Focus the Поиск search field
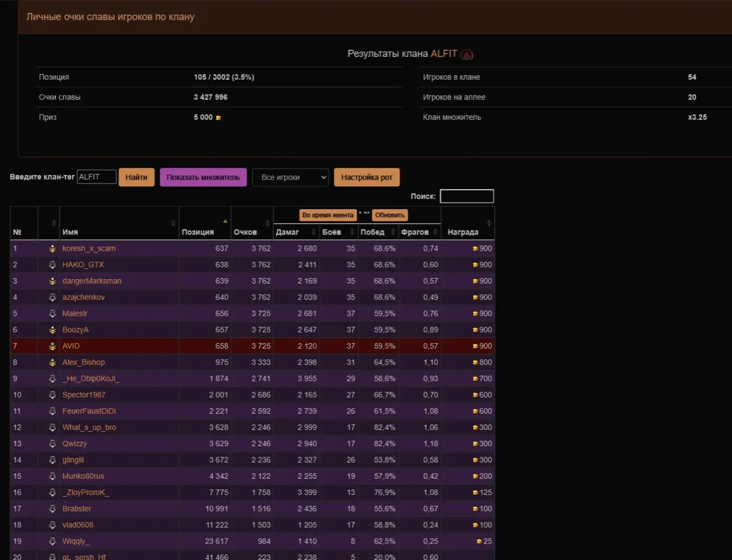 [467, 196]
